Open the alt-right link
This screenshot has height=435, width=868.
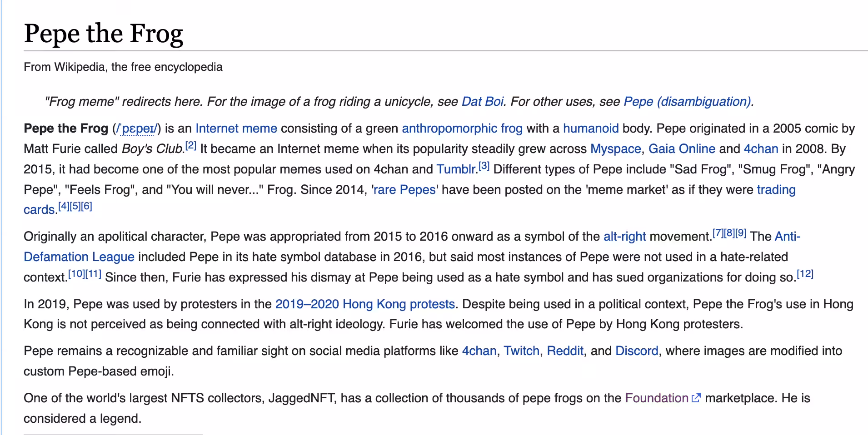(x=624, y=237)
